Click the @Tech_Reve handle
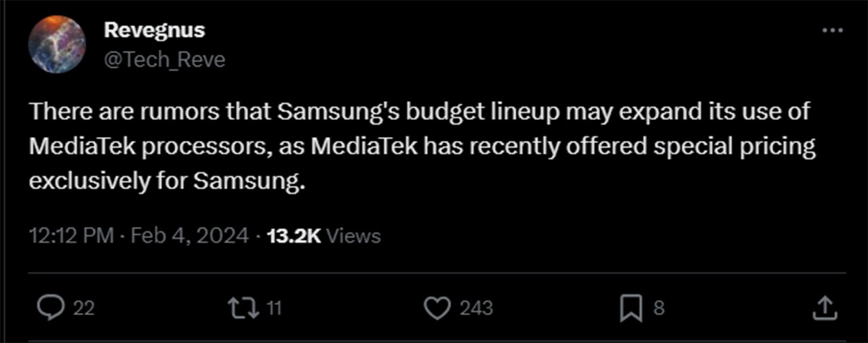Screen dimensions: 868x343 [164, 60]
